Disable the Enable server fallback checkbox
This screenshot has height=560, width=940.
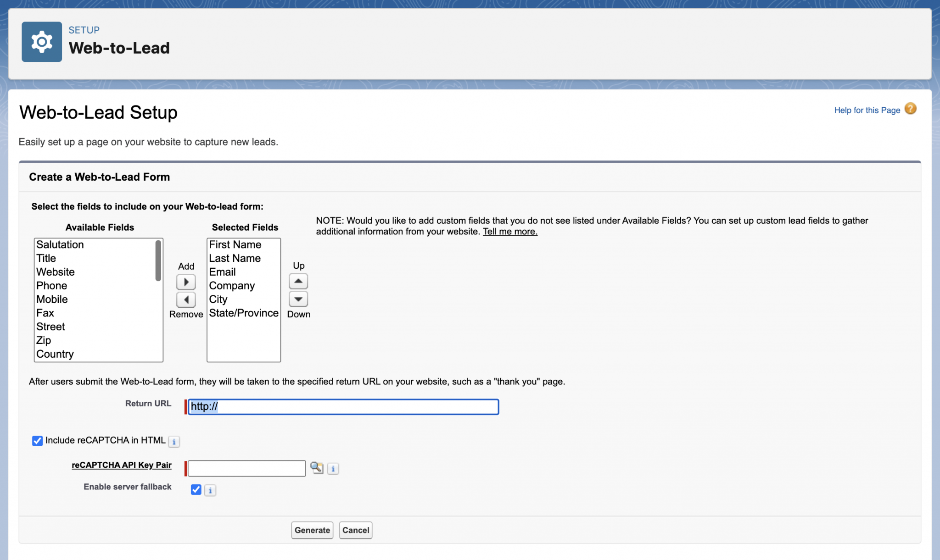pos(196,490)
